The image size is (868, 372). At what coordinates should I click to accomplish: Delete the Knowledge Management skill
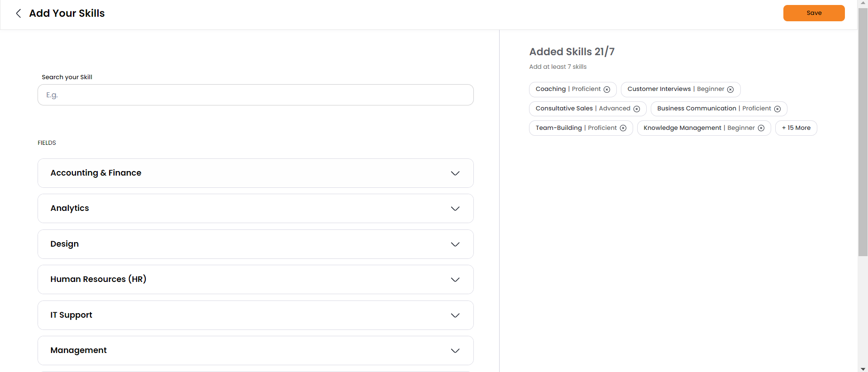tap(761, 129)
